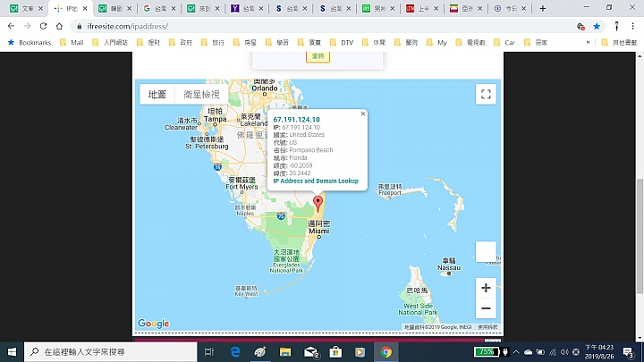Show the overflow bookmarks chevron
The width and height of the screenshot is (644, 362).
pyautogui.click(x=589, y=42)
